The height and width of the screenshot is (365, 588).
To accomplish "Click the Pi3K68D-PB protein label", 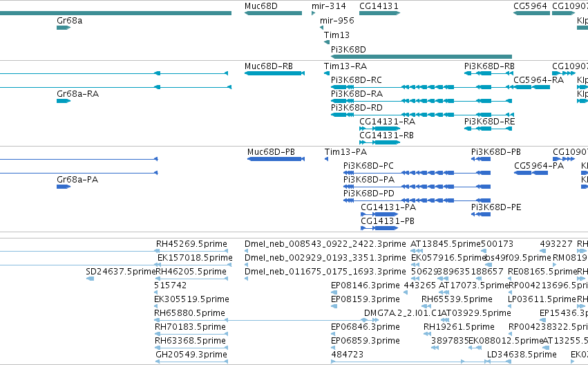I will click(x=495, y=152).
